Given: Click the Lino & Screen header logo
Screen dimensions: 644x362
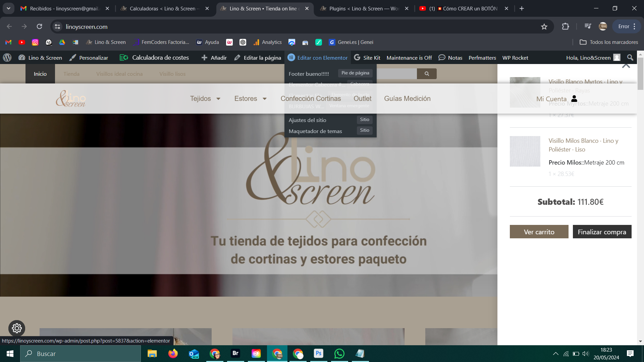Looking at the screenshot, I should [71, 98].
